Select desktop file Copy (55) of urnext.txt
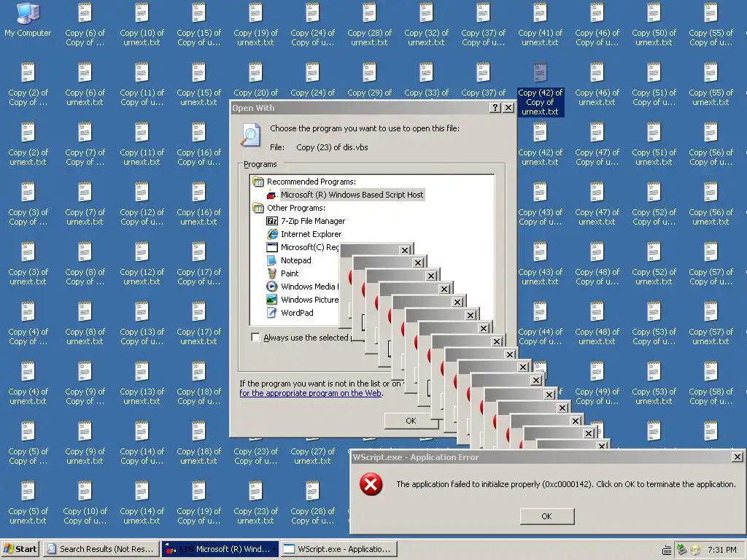Image resolution: width=747 pixels, height=560 pixels. (711, 85)
